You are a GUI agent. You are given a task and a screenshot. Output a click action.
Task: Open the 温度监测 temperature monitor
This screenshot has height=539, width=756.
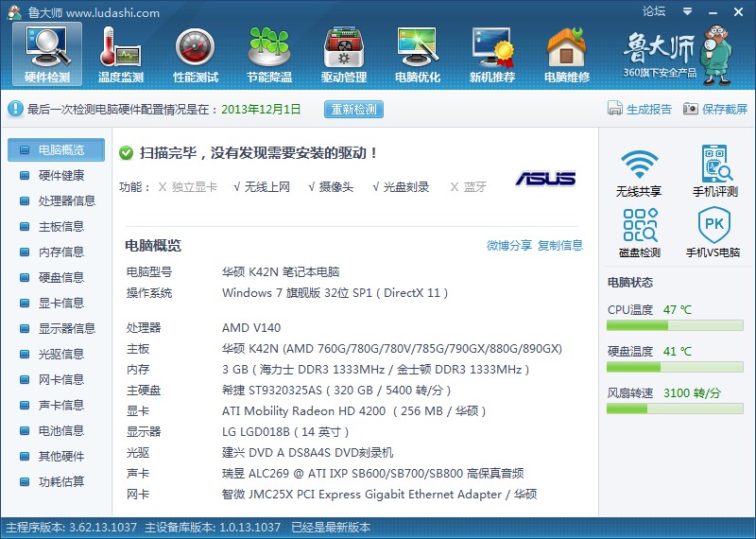121,54
